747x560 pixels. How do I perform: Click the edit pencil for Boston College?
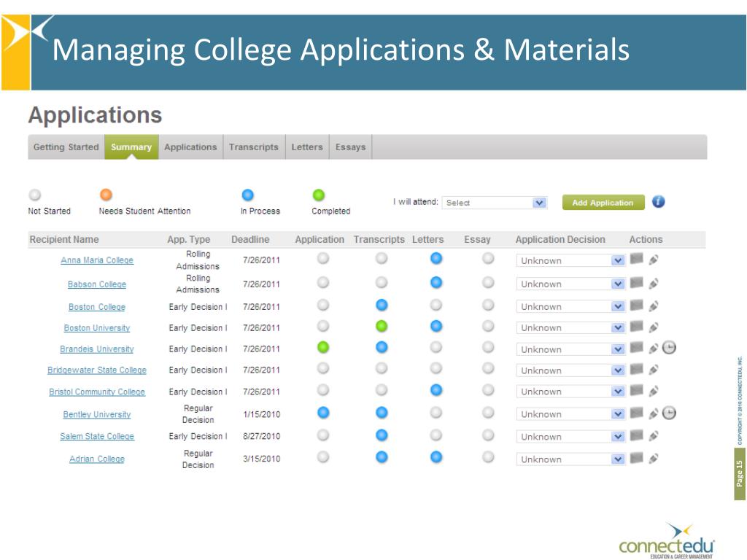point(654,306)
